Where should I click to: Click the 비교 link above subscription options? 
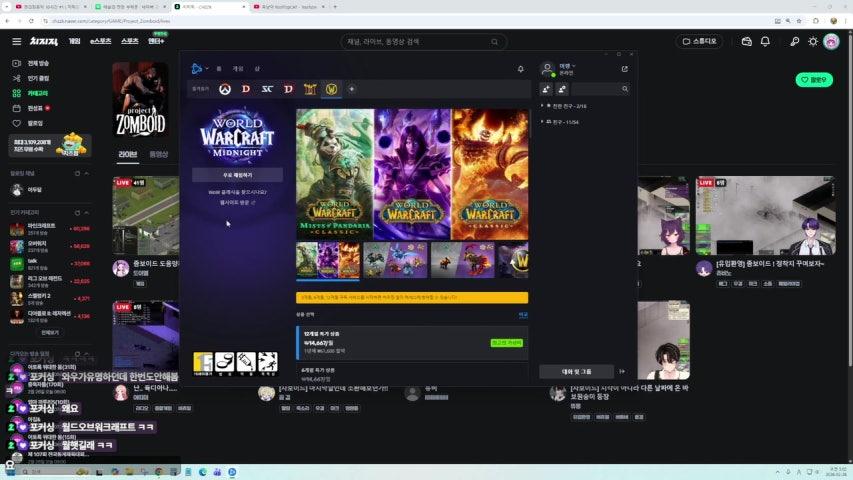coord(523,315)
